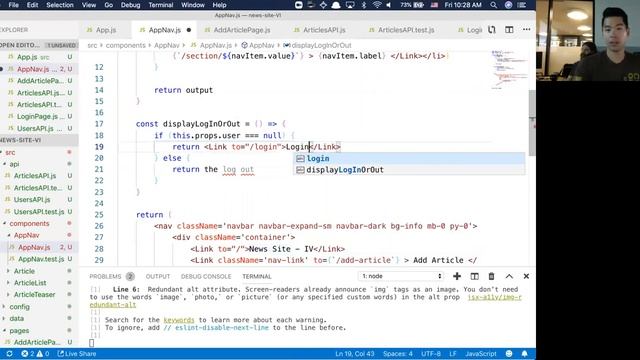640x360 pixels.
Task: Click the LF end of line setting
Action: [453, 354]
